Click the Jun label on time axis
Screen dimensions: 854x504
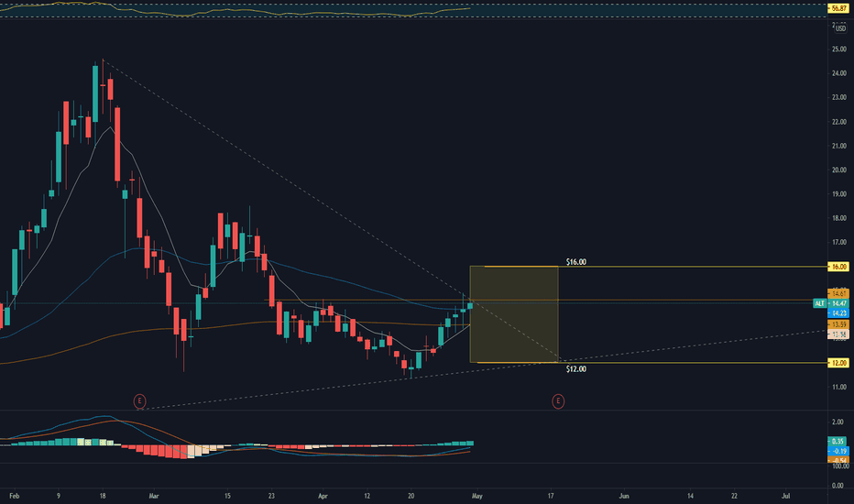pos(624,496)
